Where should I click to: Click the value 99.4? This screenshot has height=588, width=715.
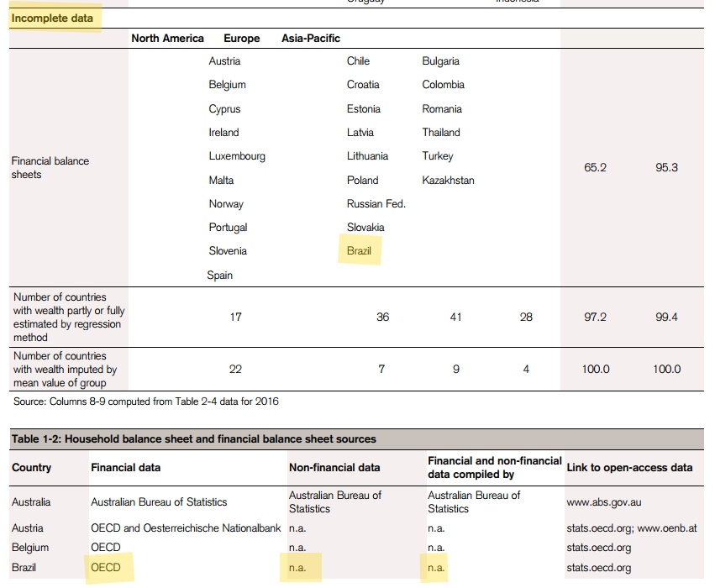(666, 317)
